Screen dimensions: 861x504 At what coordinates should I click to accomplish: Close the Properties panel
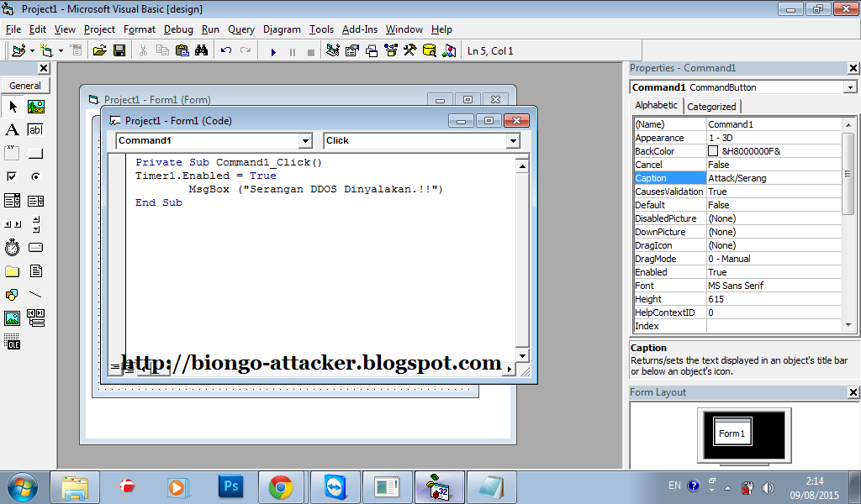[x=853, y=68]
